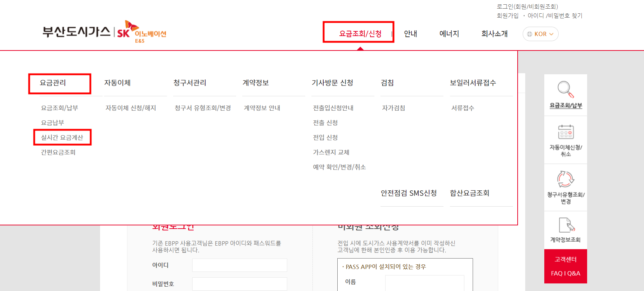The height and width of the screenshot is (291, 644).
Task: Click the globe icon in the KOR selector
Action: (x=530, y=34)
